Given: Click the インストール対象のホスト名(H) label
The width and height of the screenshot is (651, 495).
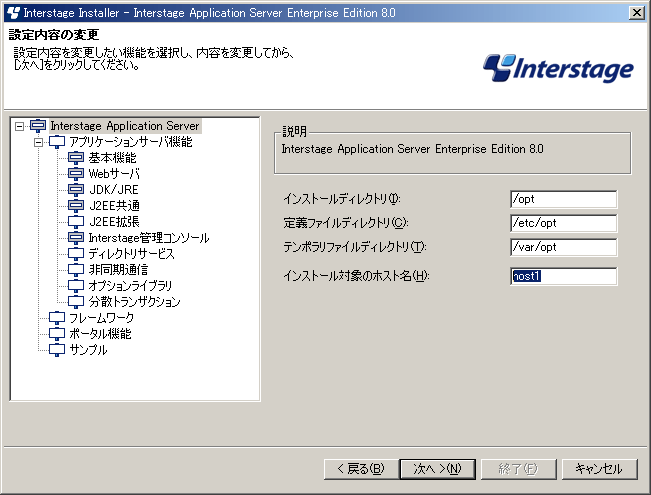Looking at the screenshot, I should [x=356, y=276].
